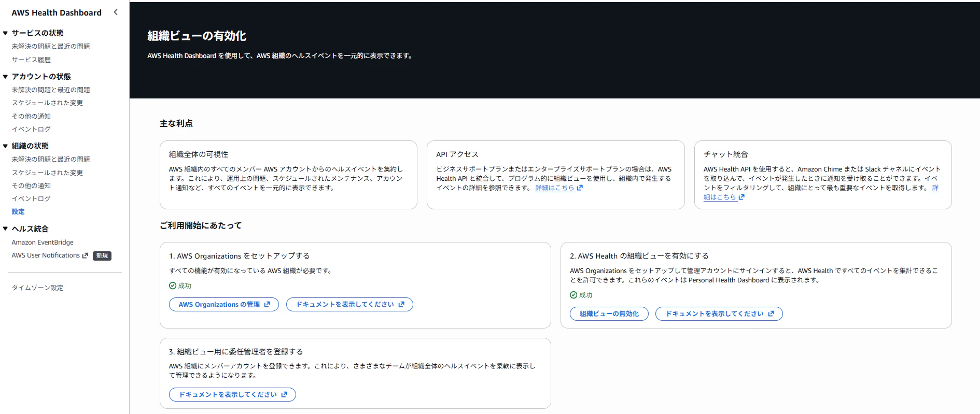This screenshot has height=414, width=980.
Task: Open 未解決の問題と最近の問題 under アカウントの状態
Action: point(51,90)
